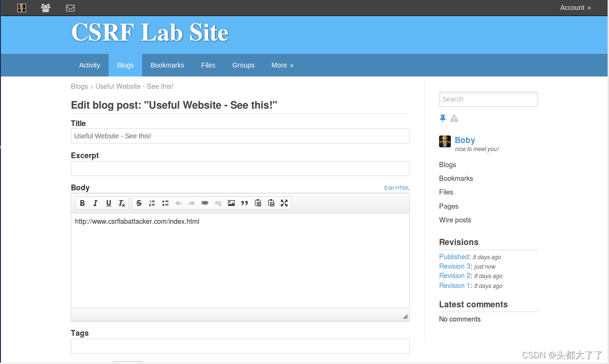Open the Account dropdown
The height and width of the screenshot is (364, 609).
575,8
